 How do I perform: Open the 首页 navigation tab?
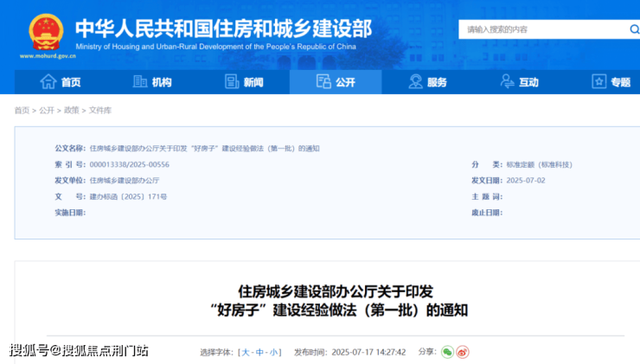61,82
